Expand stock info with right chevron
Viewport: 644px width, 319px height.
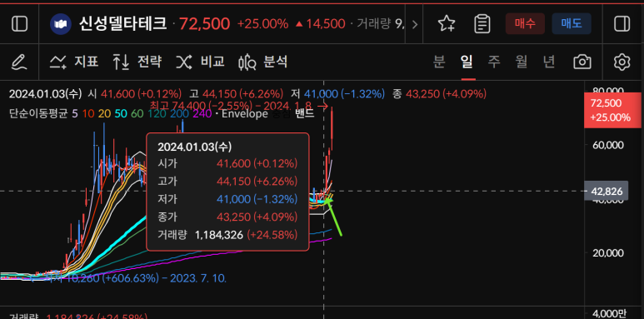pos(414,24)
